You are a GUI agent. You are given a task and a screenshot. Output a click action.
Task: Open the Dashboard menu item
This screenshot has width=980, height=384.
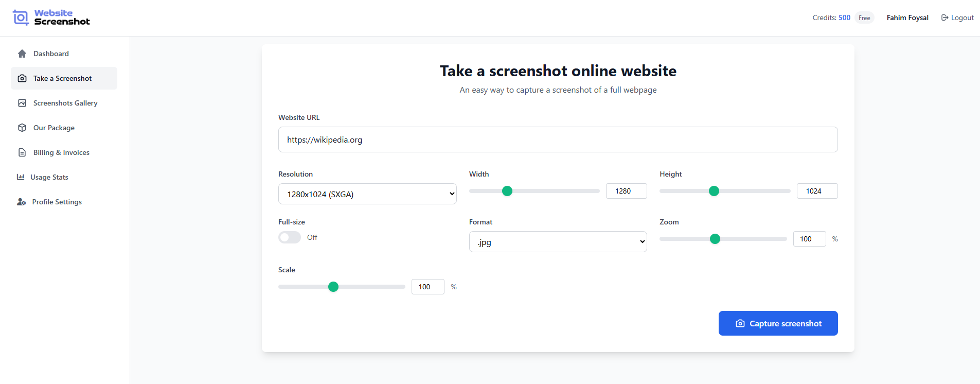coord(64,54)
